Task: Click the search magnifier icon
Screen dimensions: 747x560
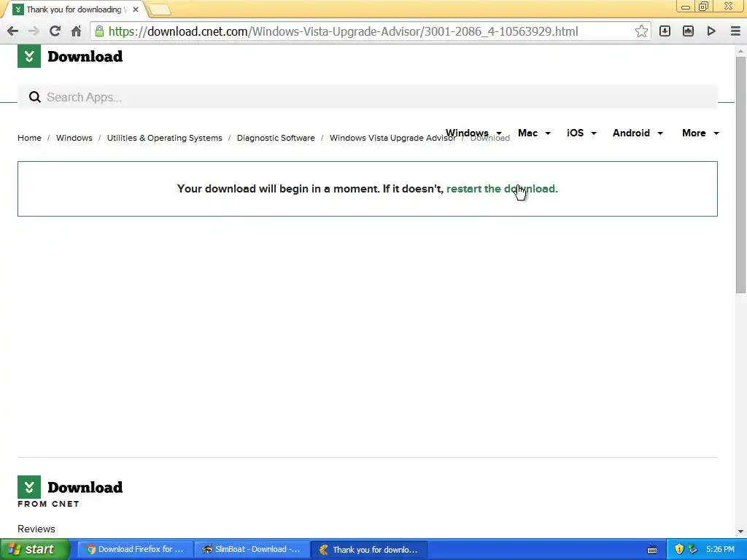Action: [x=34, y=97]
